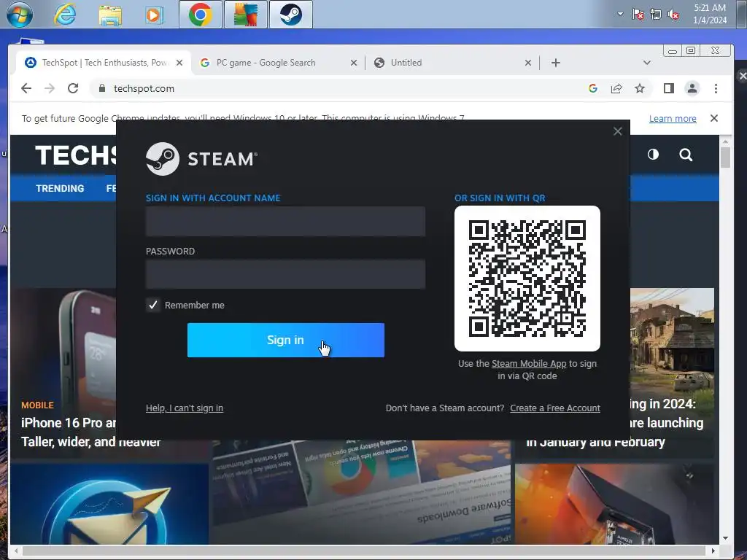
Task: Open the Steam Mobile App link
Action: tap(529, 364)
